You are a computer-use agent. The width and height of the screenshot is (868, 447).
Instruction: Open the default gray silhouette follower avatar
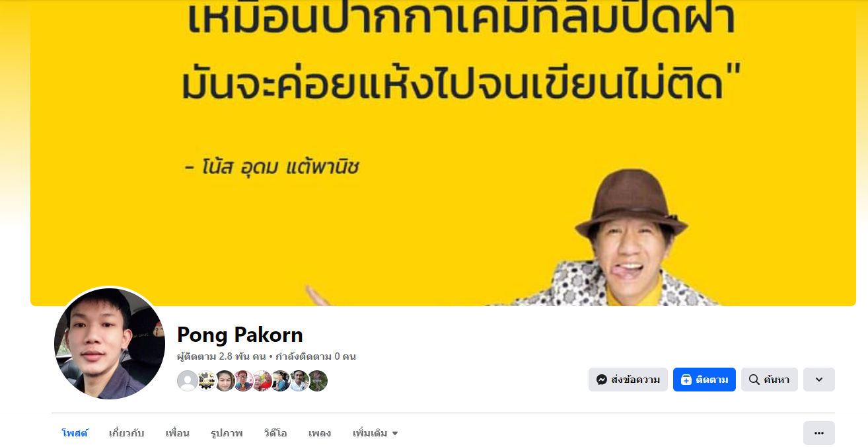point(188,381)
